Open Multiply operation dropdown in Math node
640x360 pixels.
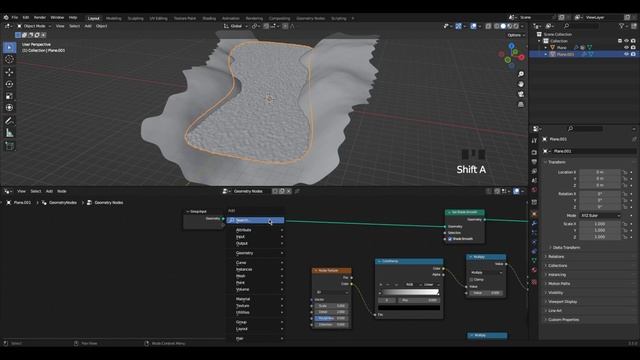click(x=486, y=273)
